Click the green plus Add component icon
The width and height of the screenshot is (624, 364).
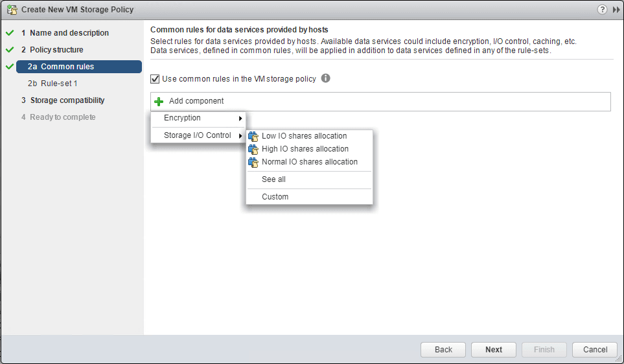click(159, 102)
